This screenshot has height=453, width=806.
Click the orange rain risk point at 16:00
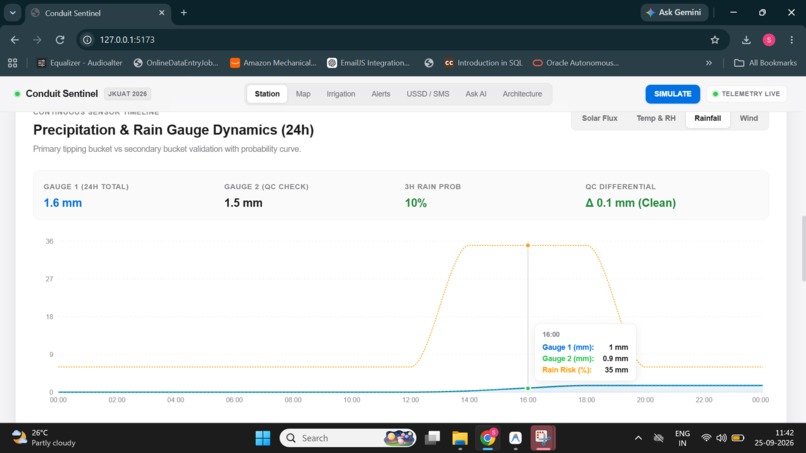point(528,245)
